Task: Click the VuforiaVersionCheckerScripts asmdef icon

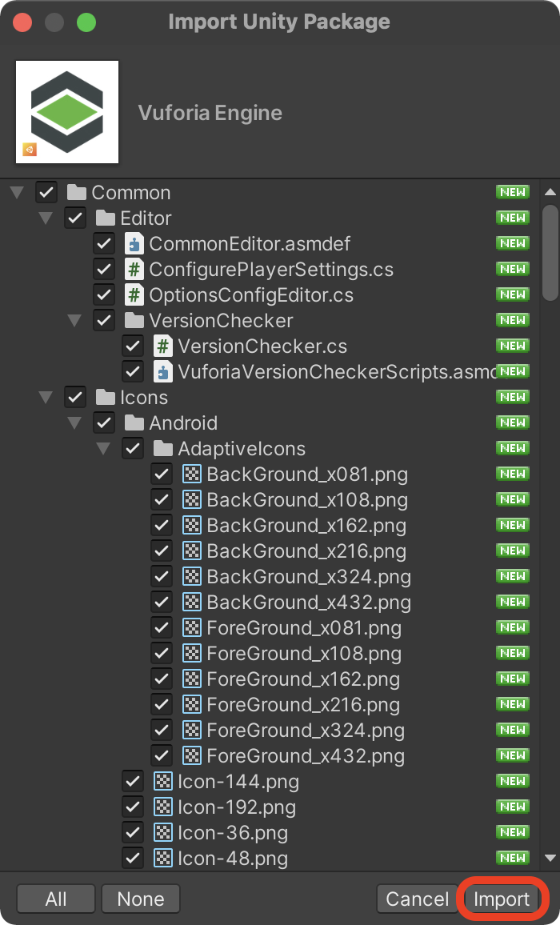Action: [x=163, y=371]
